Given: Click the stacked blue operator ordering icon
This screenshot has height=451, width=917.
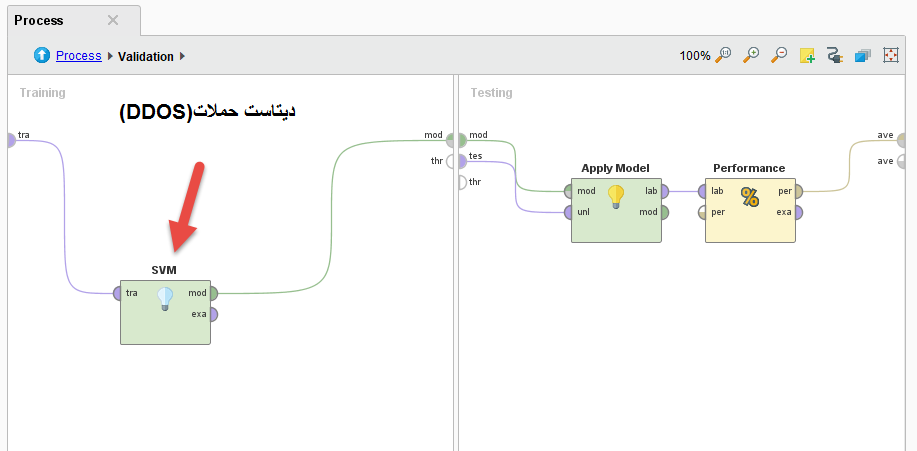Looking at the screenshot, I should [863, 56].
